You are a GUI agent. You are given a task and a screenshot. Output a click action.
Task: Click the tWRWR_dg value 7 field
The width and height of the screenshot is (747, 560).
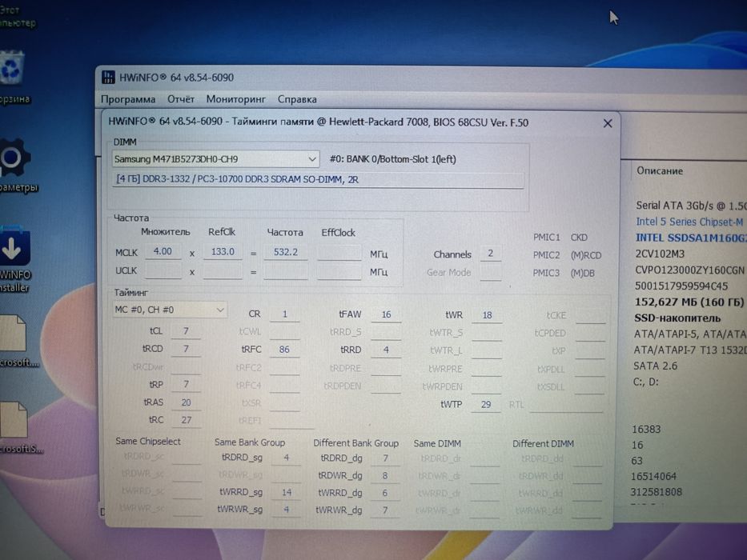(x=385, y=510)
